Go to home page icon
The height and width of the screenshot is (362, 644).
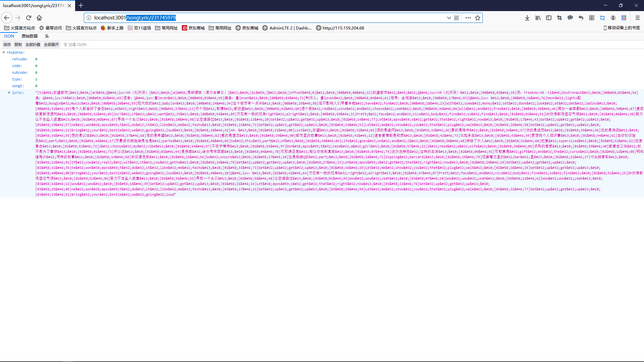click(39, 18)
